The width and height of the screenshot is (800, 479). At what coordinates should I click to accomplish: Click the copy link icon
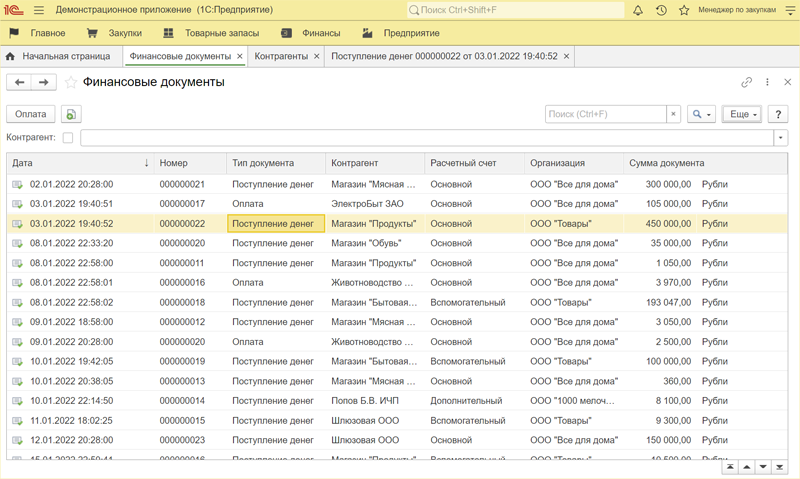pyautogui.click(x=746, y=83)
